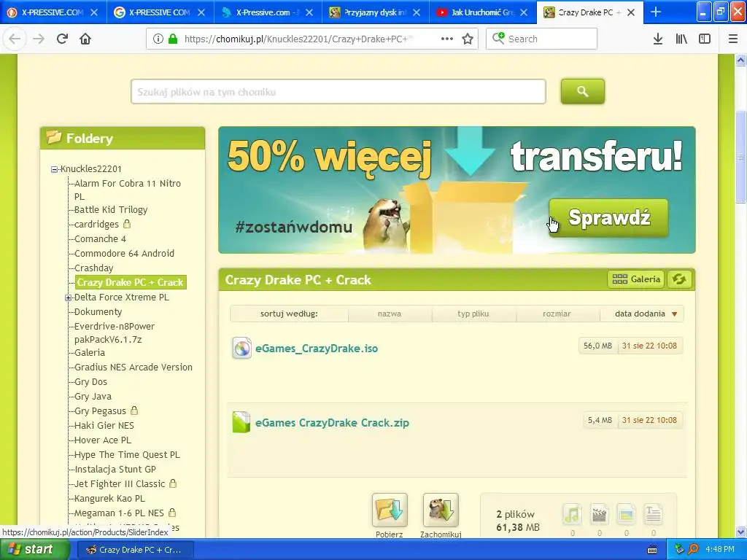Open the Galeria view button

(636, 279)
